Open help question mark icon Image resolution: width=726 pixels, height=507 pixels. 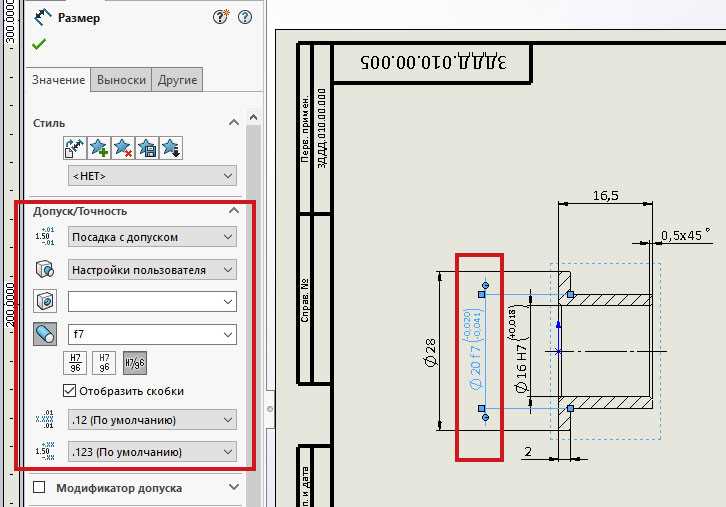click(x=245, y=18)
